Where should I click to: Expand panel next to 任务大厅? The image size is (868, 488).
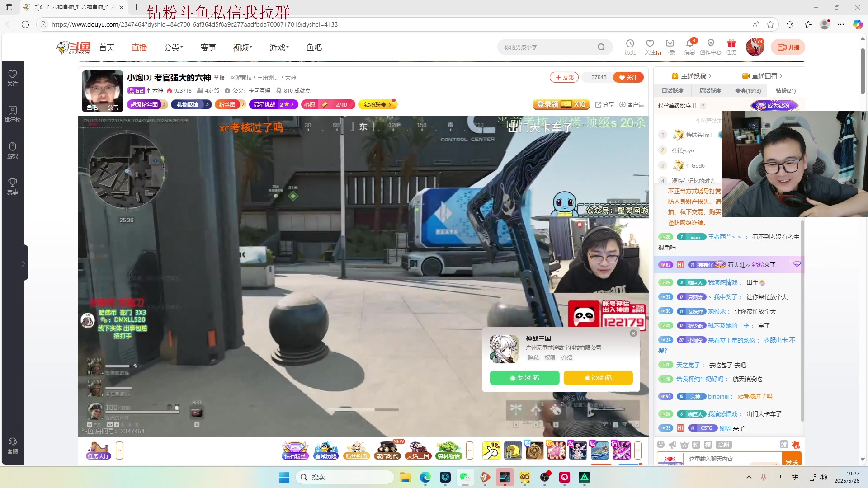(119, 450)
